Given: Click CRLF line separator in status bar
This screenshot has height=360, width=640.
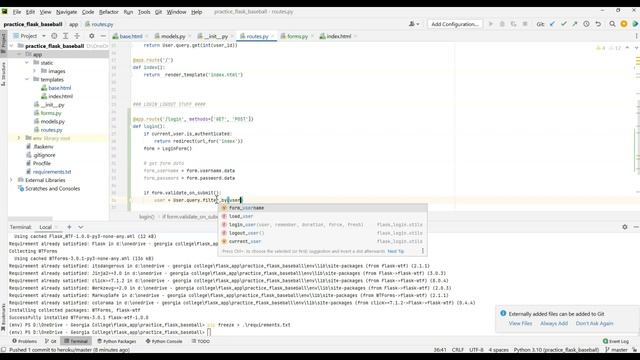Looking at the screenshot, I should point(458,350).
